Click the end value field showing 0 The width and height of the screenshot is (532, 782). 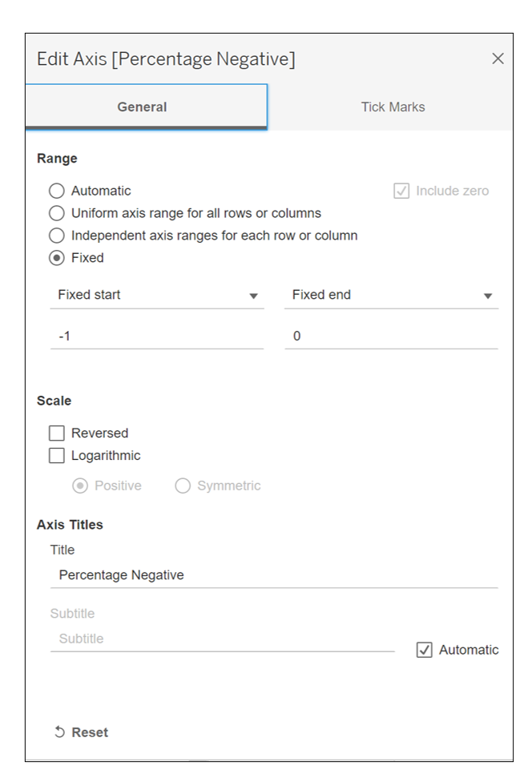coord(391,337)
